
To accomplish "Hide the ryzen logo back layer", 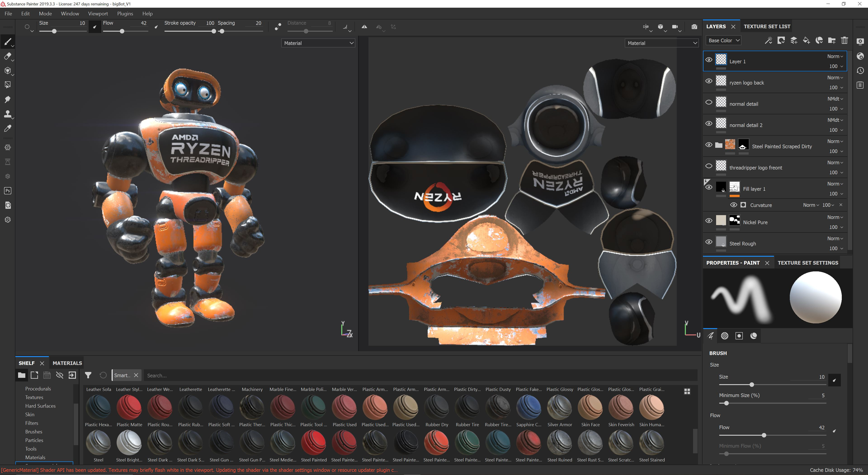I will pos(709,81).
